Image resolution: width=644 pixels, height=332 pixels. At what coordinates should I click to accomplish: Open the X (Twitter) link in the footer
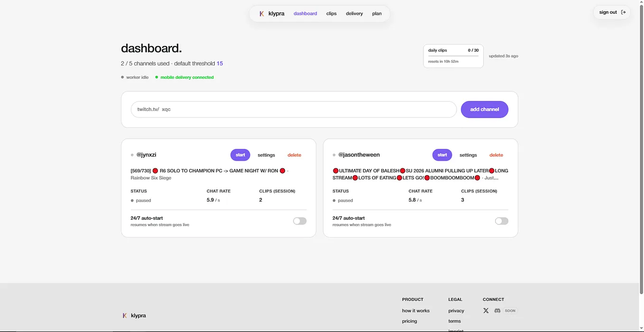click(486, 311)
